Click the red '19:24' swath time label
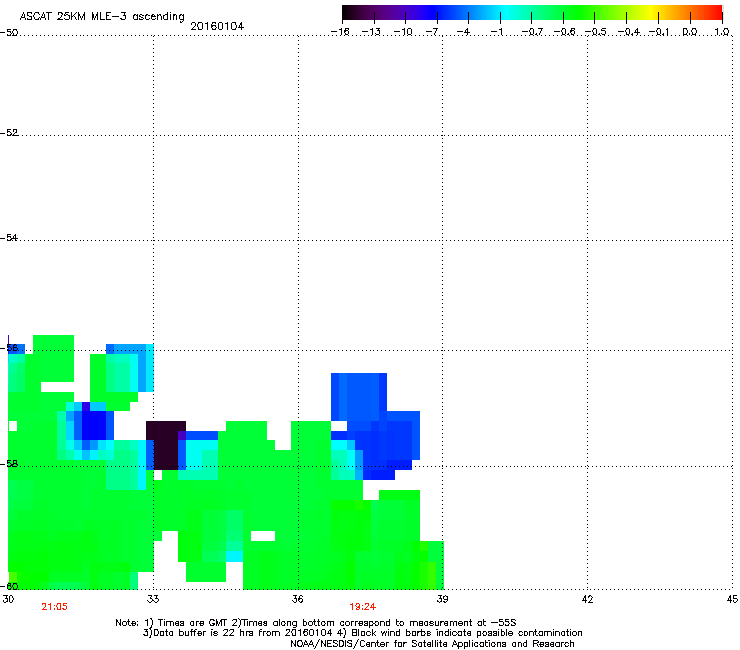Screen dimensions: 740x650 pyautogui.click(x=362, y=607)
